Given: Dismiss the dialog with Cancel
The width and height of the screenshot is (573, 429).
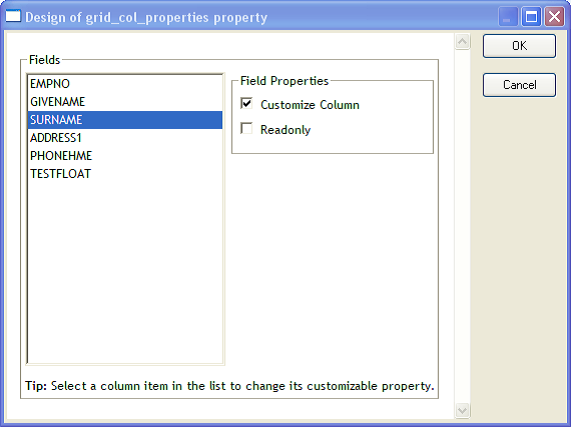Looking at the screenshot, I should (x=519, y=85).
